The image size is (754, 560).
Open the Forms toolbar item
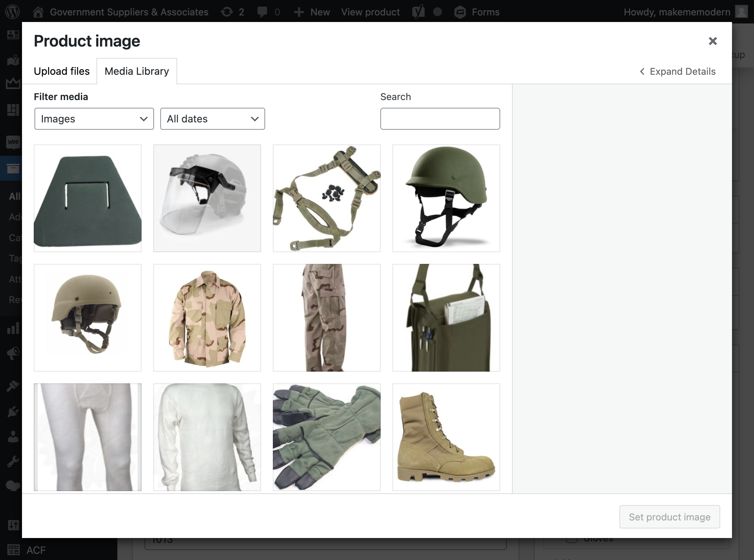(x=477, y=12)
